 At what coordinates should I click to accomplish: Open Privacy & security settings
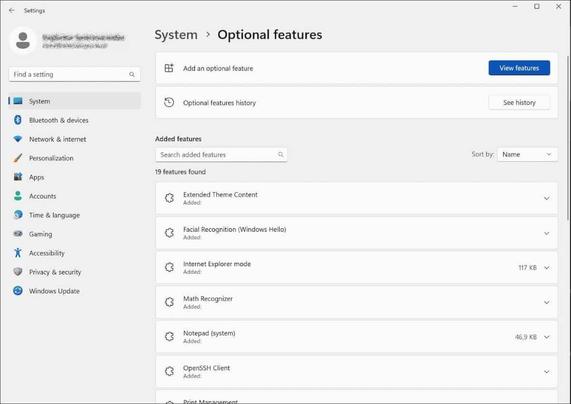point(75,271)
